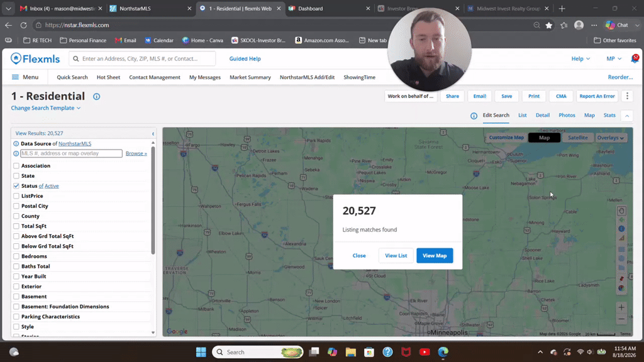Uncheck the Status checkbox
Screen dimensions: 644x362
(x=16, y=186)
